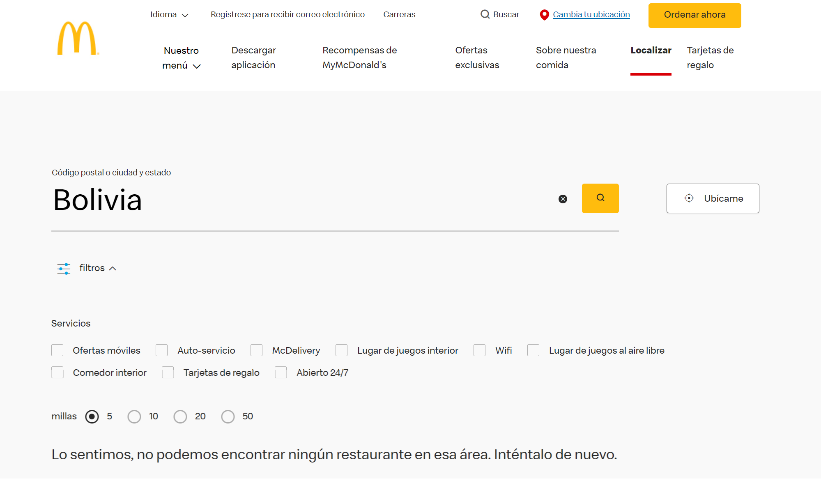
Task: Open Tarjetas de regalo nav item
Action: (x=710, y=58)
